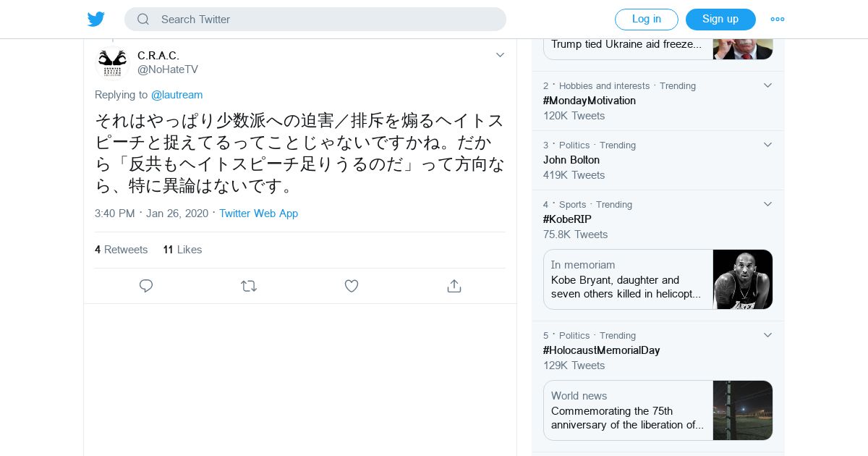Focus the Search Twitter input field
This screenshot has width=868, height=456.
point(325,20)
